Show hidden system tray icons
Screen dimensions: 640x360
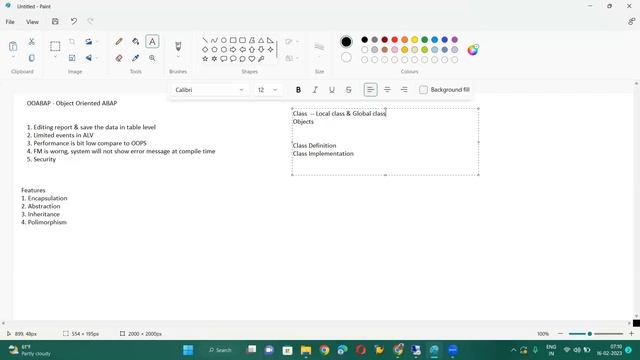[513, 350]
